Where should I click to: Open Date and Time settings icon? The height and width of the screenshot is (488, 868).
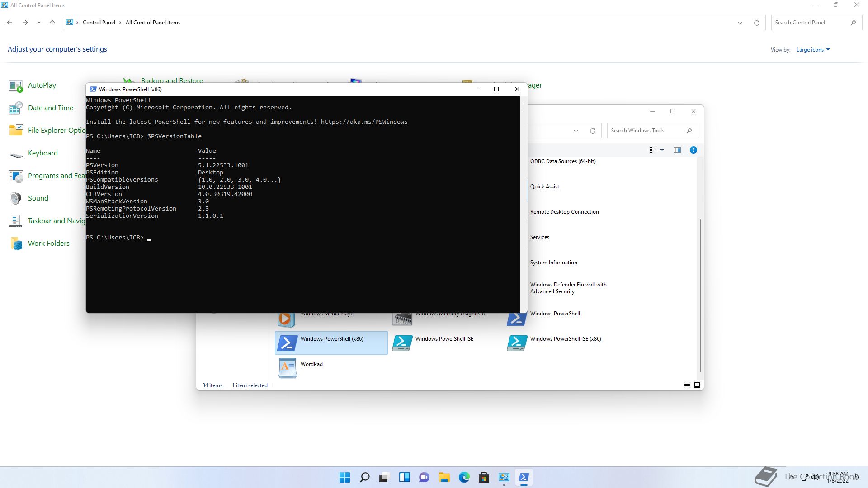point(16,108)
